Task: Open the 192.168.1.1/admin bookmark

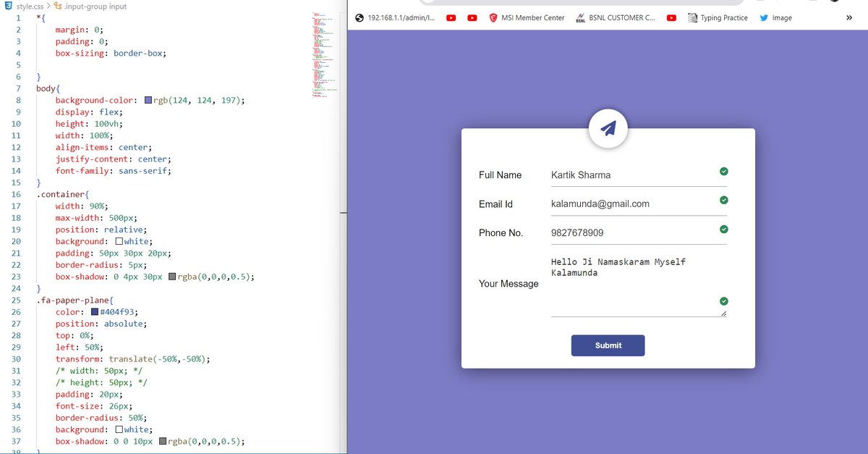Action: click(395, 17)
